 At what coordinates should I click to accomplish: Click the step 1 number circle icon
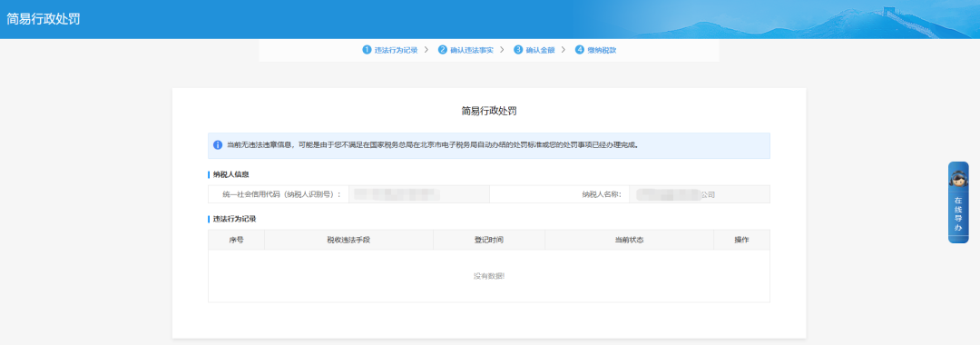[x=367, y=50]
